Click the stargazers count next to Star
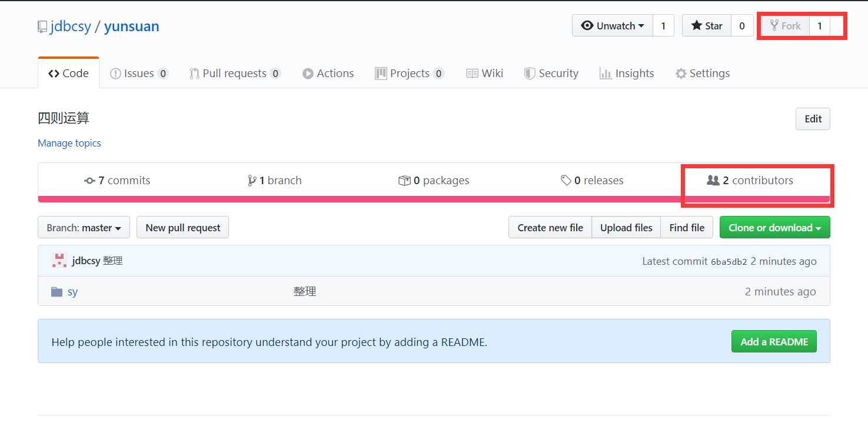 tap(742, 26)
